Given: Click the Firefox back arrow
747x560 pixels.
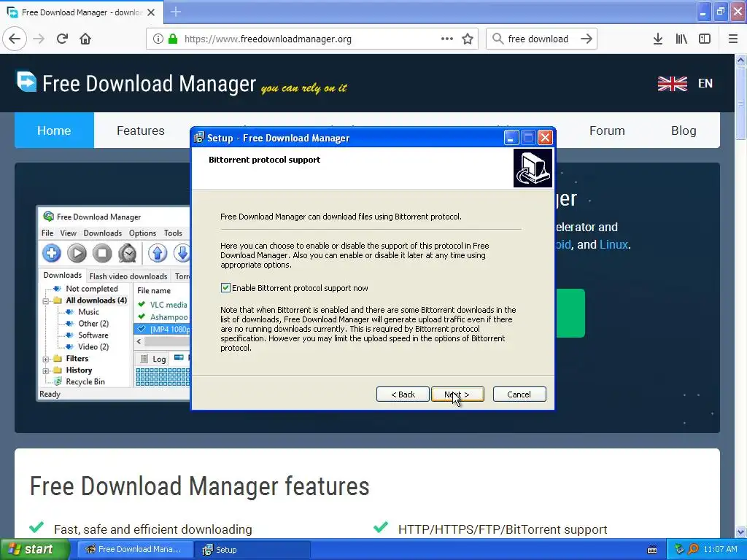Looking at the screenshot, I should [x=15, y=39].
